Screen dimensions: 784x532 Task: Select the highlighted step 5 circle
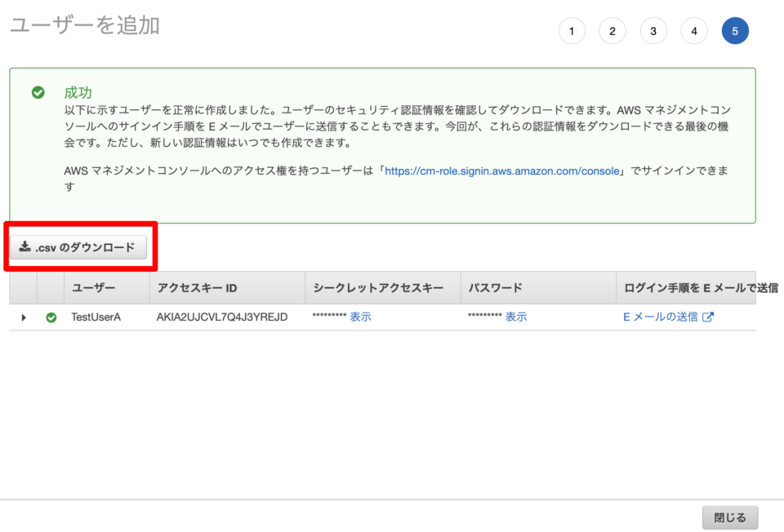tap(735, 30)
